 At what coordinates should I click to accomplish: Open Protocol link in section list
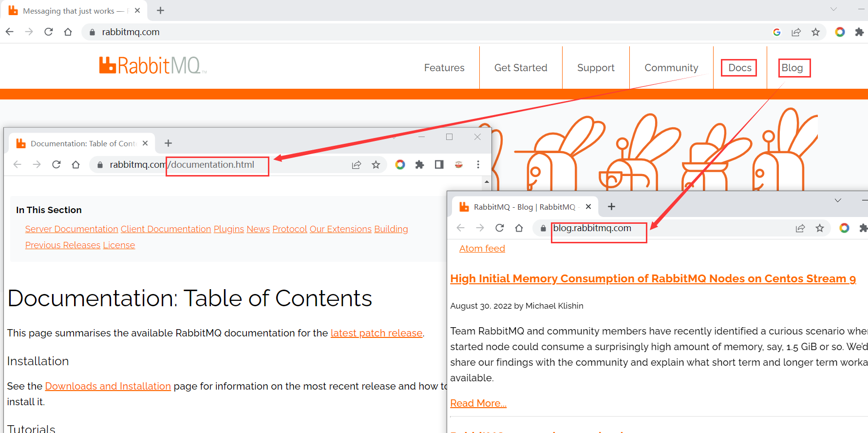tap(290, 229)
